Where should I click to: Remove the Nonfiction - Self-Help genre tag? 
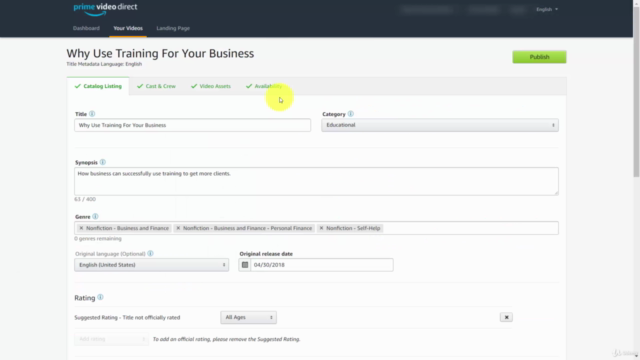pyautogui.click(x=321, y=228)
